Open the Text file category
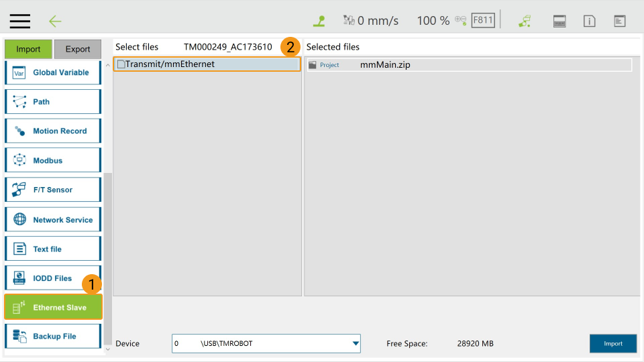 pyautogui.click(x=53, y=249)
